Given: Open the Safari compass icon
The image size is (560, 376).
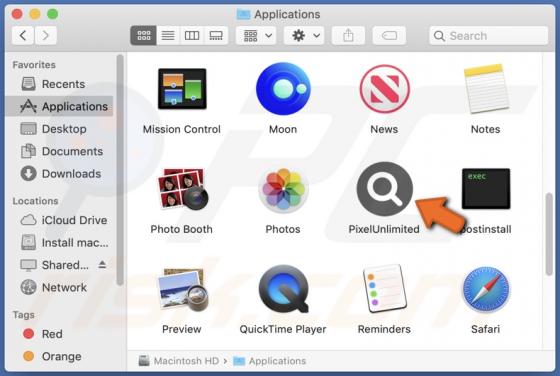Looking at the screenshot, I should [x=486, y=290].
